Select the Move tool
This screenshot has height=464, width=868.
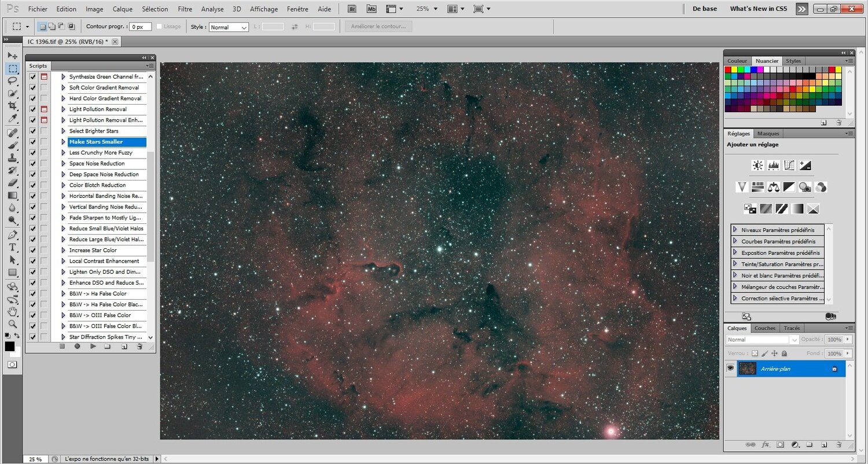pyautogui.click(x=12, y=56)
